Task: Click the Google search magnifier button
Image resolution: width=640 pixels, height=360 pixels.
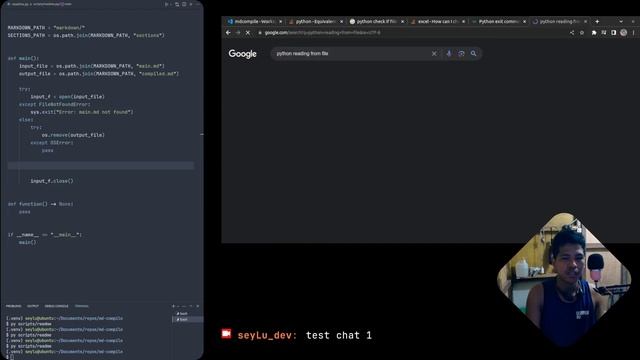Action: pos(473,53)
